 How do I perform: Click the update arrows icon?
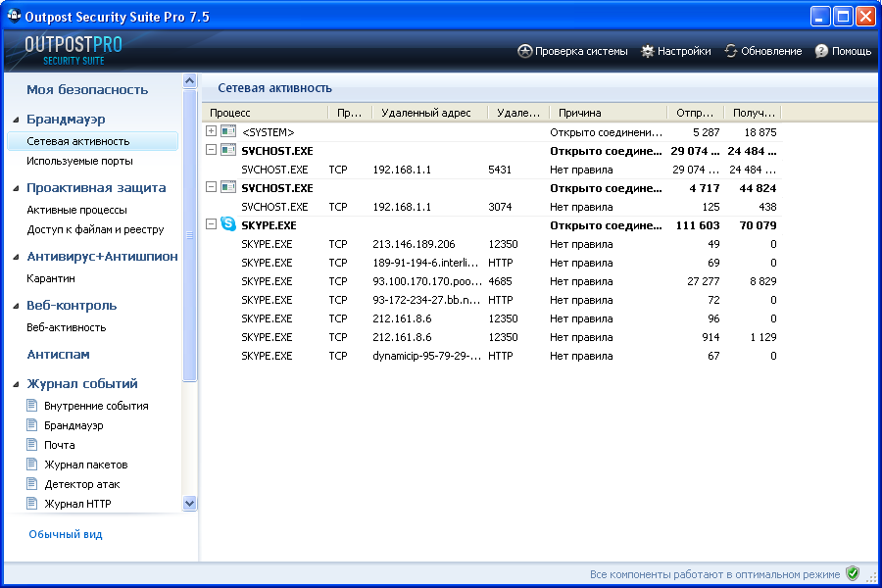pos(731,51)
